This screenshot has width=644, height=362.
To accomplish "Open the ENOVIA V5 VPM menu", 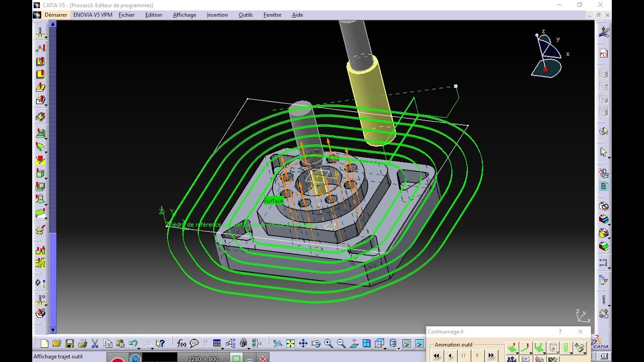I will pyautogui.click(x=93, y=15).
